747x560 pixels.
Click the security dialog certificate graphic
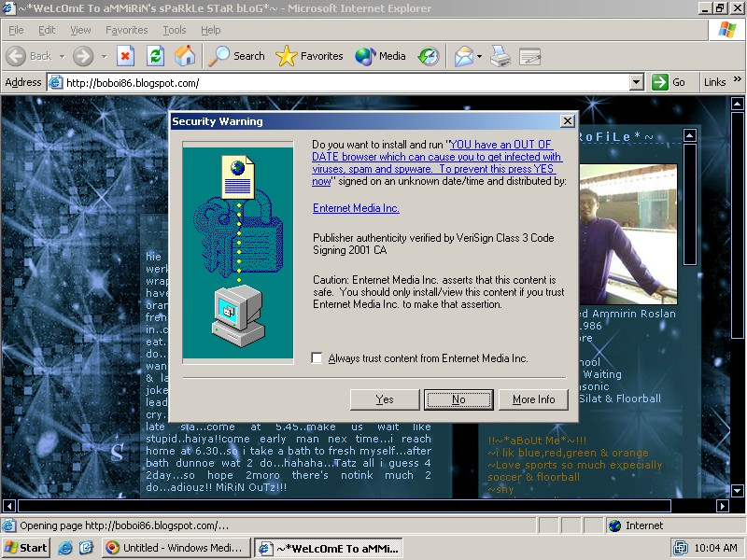238,253
